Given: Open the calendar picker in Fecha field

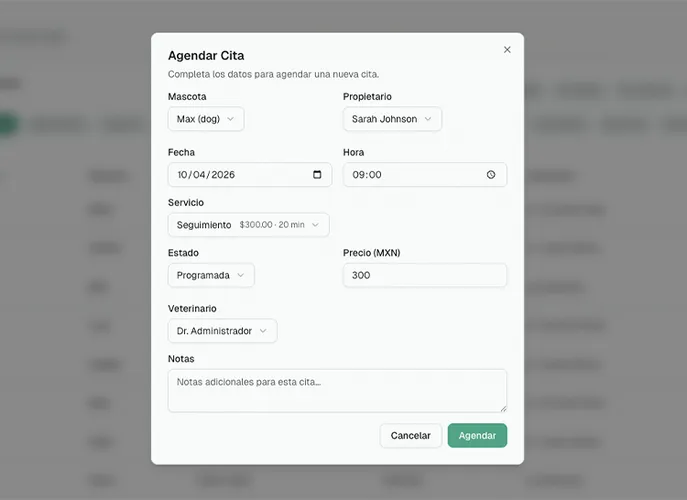Looking at the screenshot, I should (x=317, y=175).
